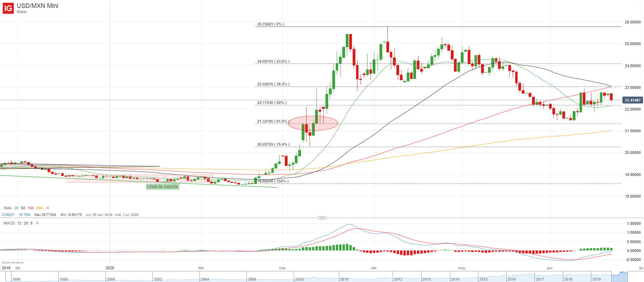Click the 21.00000 price axis label
Screen dimensions: 644x282
(633, 131)
